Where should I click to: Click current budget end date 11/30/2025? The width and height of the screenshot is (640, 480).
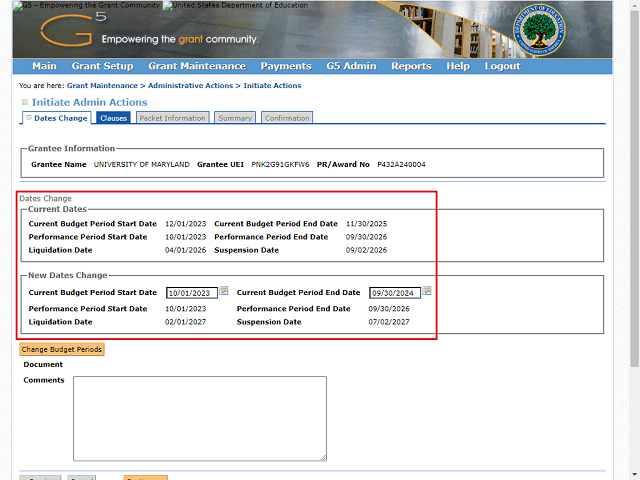click(x=367, y=224)
